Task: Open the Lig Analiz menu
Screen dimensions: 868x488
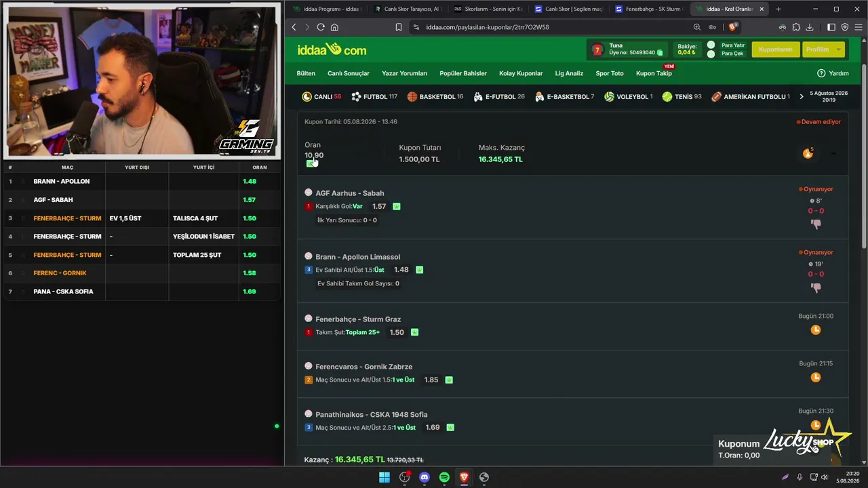Action: pos(569,73)
